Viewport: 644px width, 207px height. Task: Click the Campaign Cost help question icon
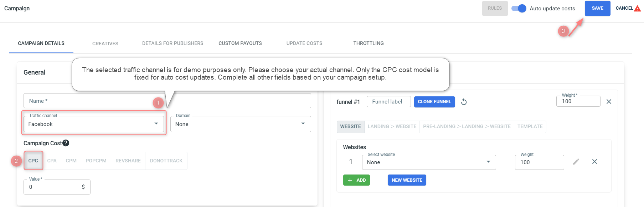click(66, 143)
